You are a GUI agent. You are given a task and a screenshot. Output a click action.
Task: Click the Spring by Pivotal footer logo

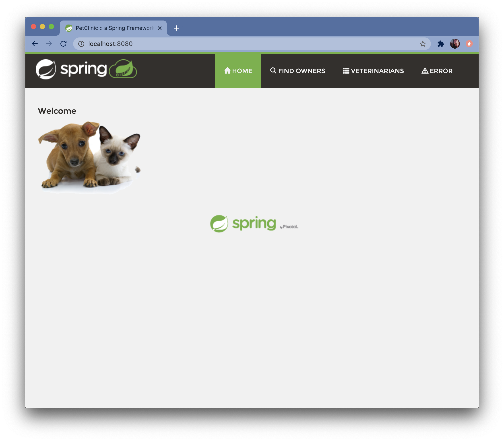tap(254, 224)
